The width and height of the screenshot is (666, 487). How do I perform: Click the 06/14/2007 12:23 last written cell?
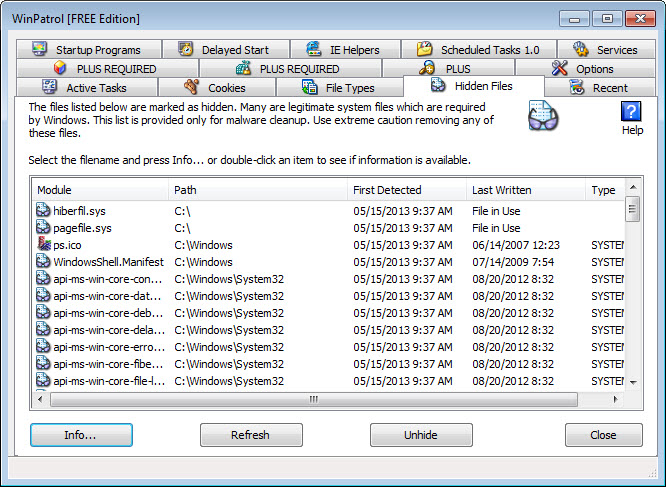pos(516,245)
